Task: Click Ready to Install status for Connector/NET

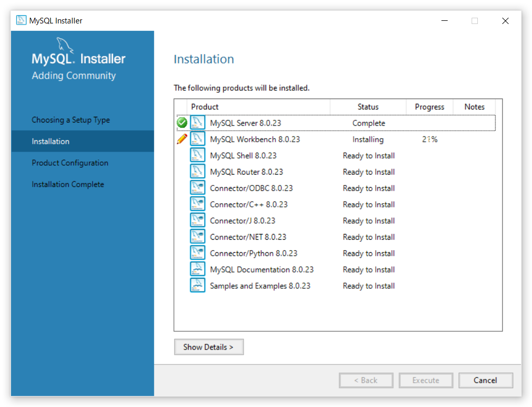Action: coord(369,237)
